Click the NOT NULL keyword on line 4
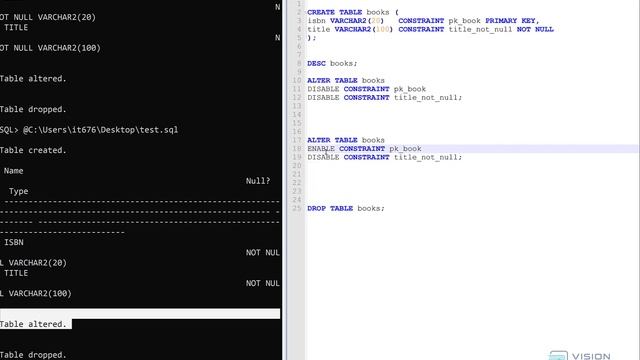This screenshot has height=360, width=640. pos(535,29)
